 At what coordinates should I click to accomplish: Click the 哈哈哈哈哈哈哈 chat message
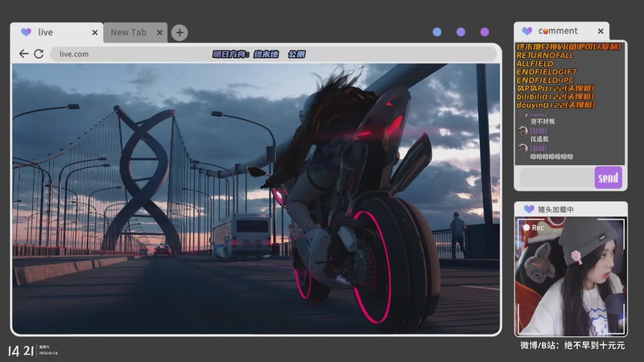click(551, 157)
